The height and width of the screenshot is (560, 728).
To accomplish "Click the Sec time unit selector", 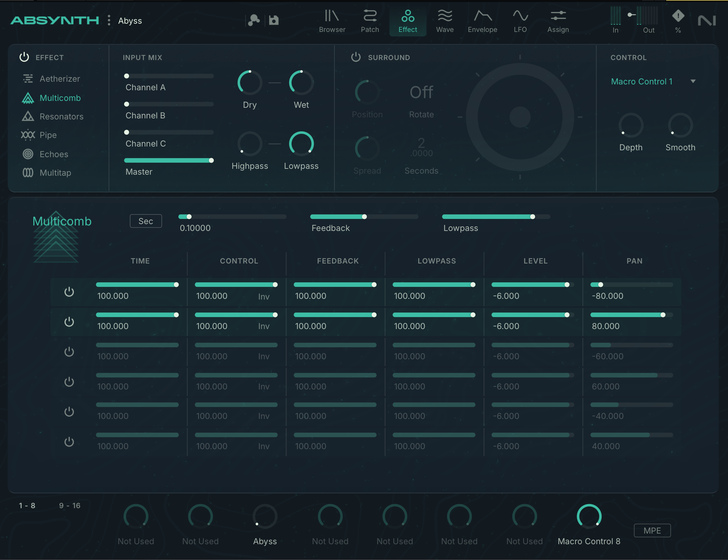I will point(146,221).
